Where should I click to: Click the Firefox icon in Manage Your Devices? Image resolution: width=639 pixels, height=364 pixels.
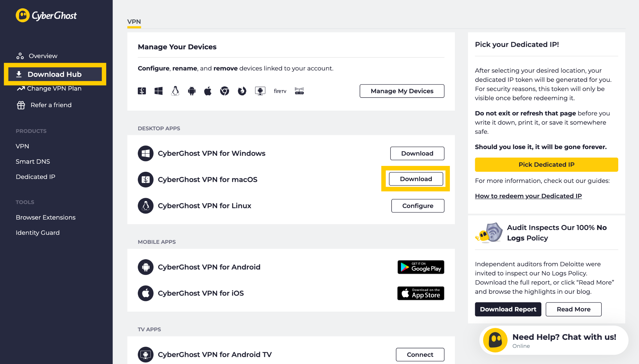(242, 91)
